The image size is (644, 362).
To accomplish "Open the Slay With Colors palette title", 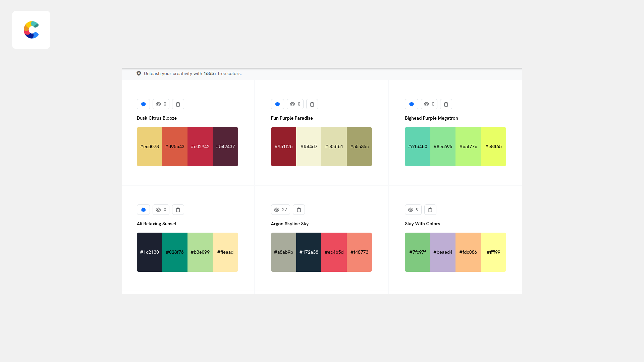I will coord(422,224).
